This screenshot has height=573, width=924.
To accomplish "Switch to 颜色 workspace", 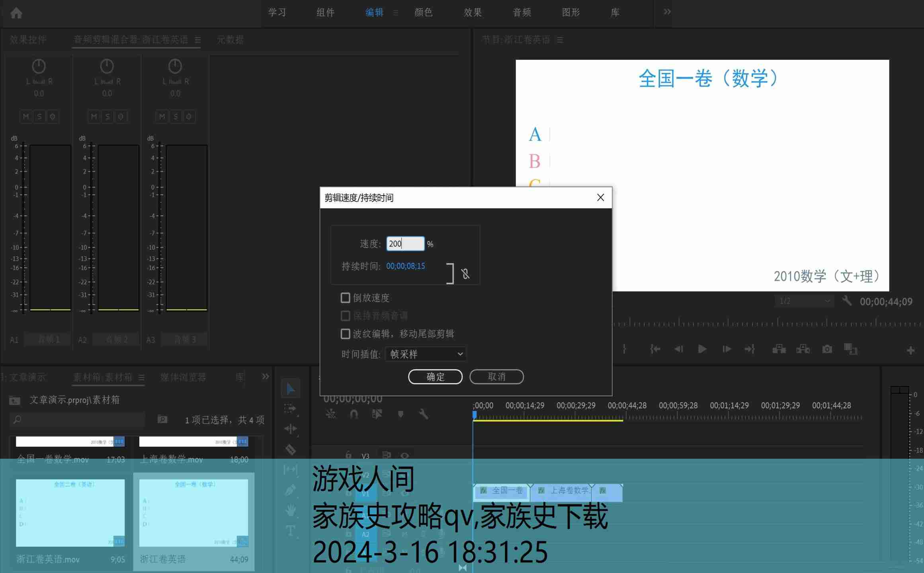I will tap(423, 12).
